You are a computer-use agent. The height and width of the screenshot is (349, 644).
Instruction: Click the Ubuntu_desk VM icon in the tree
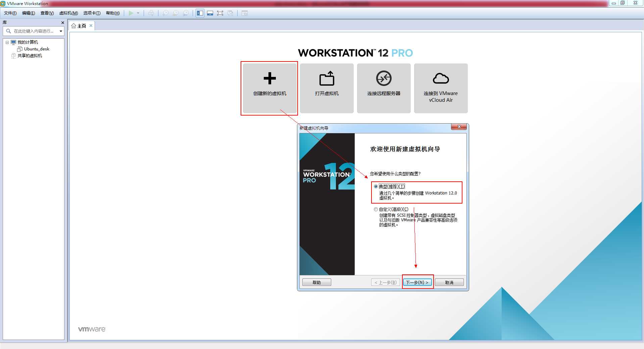pyautogui.click(x=20, y=49)
